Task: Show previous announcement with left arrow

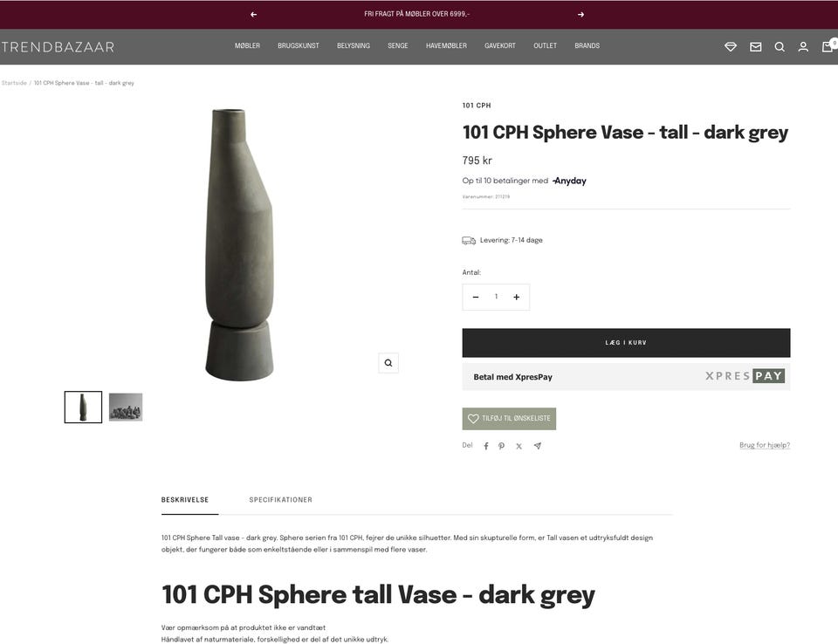Action: click(x=253, y=15)
